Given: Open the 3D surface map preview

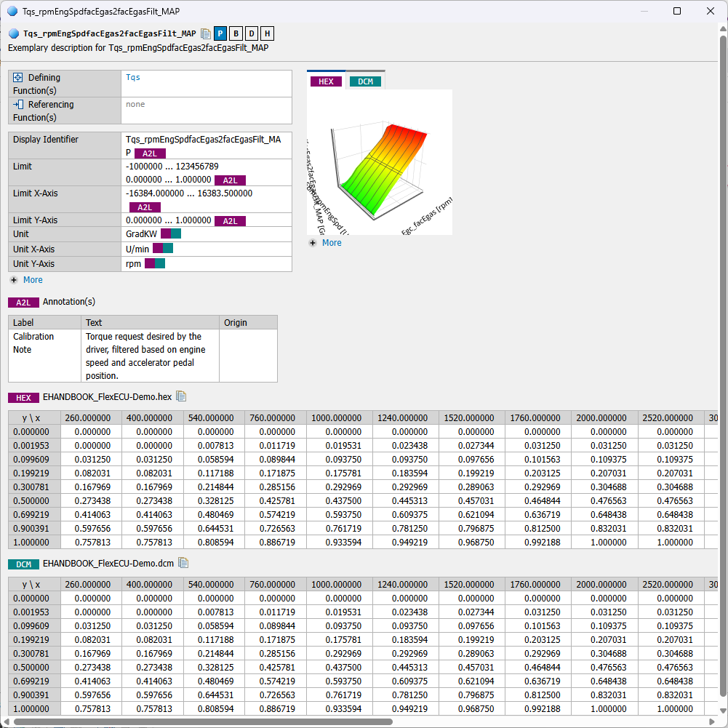Looking at the screenshot, I should tap(380, 162).
